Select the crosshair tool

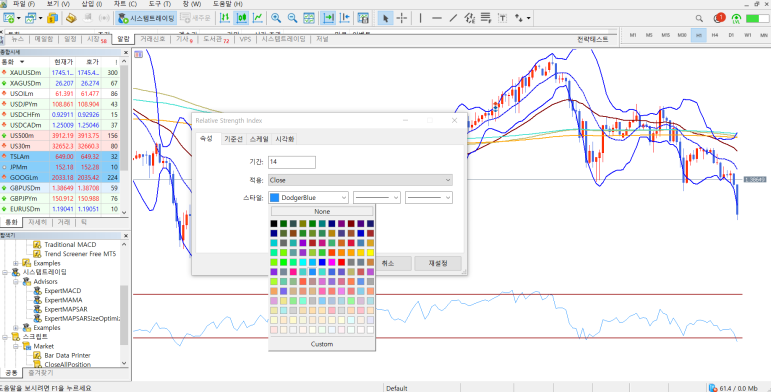pyautogui.click(x=402, y=18)
